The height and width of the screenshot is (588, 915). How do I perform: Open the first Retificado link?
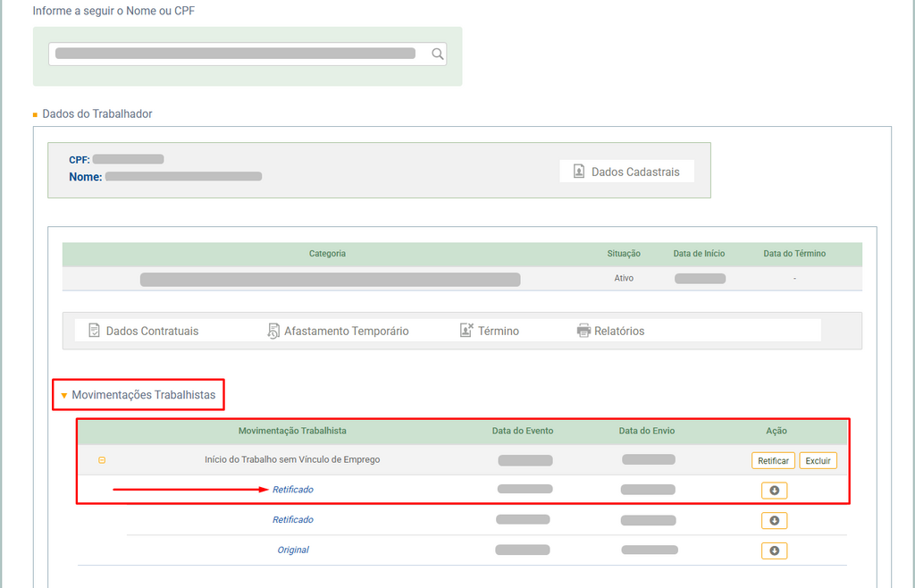pos(292,490)
